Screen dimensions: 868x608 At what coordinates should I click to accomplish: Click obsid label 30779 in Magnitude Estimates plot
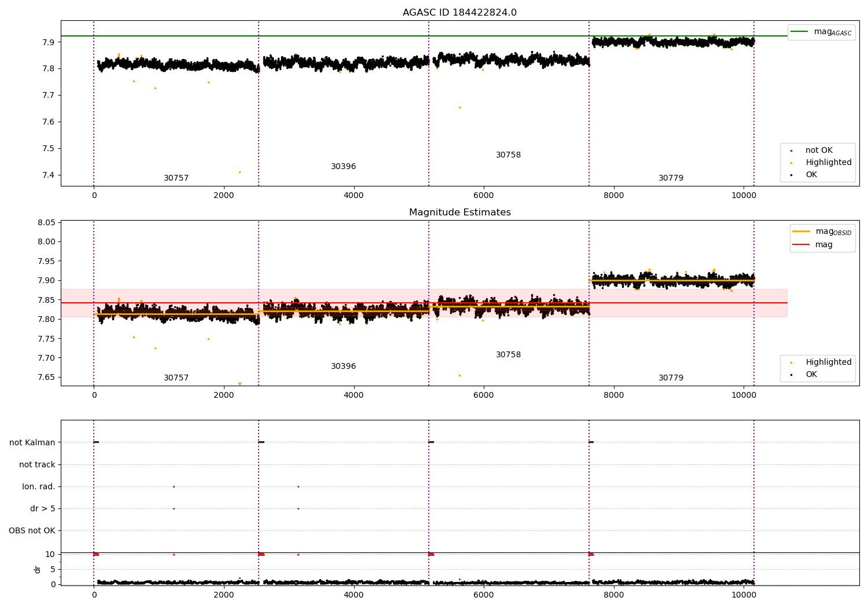671,378
